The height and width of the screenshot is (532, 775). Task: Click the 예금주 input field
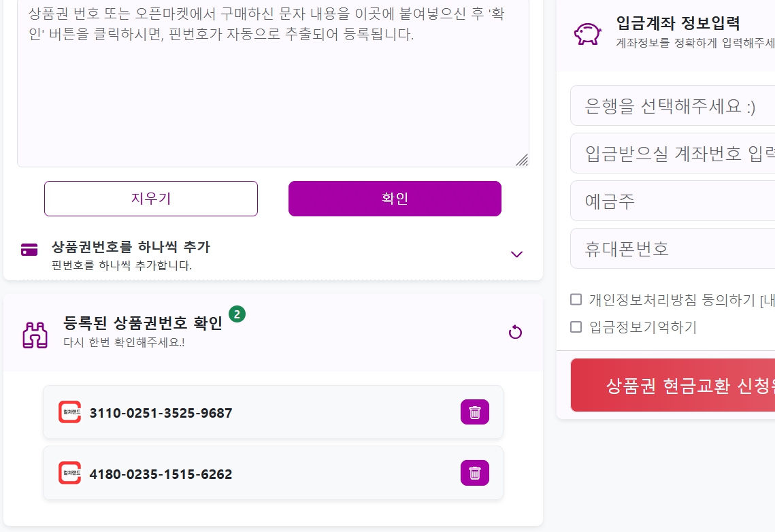673,201
